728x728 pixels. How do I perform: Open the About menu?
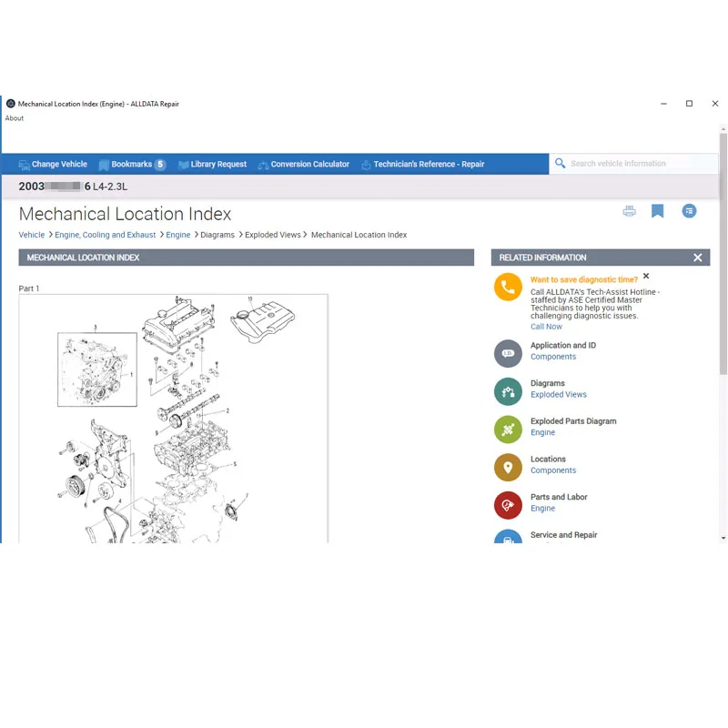(x=15, y=118)
